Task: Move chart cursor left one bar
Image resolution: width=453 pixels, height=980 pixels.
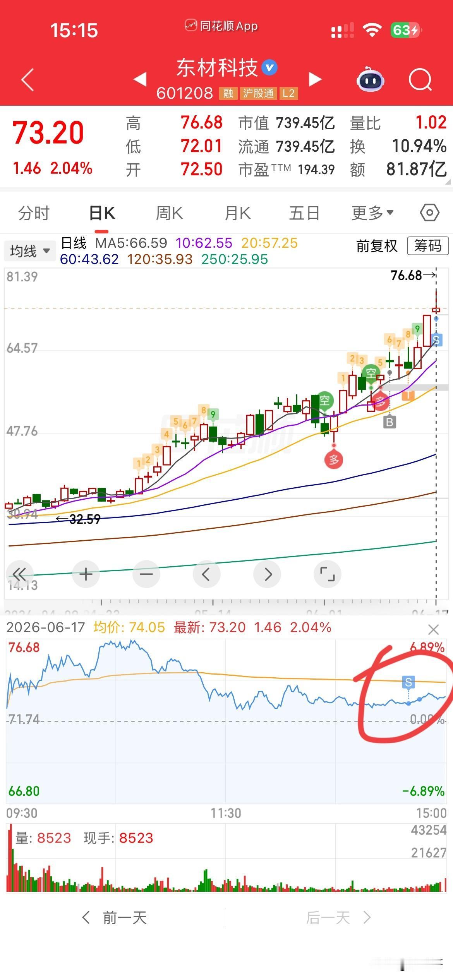Action: click(x=206, y=574)
